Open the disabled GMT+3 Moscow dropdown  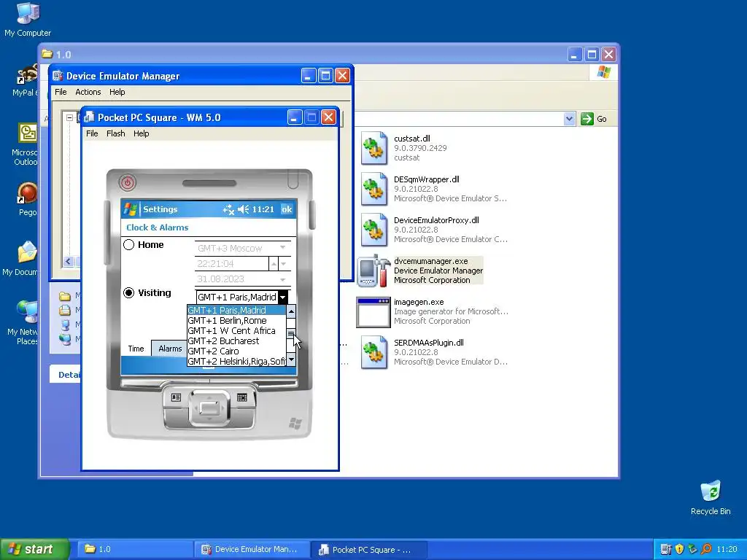pyautogui.click(x=282, y=248)
